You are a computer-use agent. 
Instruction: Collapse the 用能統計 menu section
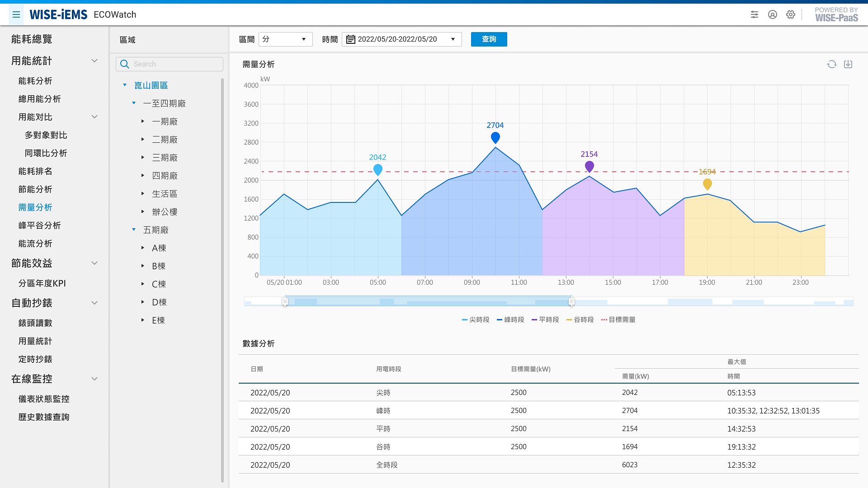[x=94, y=61]
